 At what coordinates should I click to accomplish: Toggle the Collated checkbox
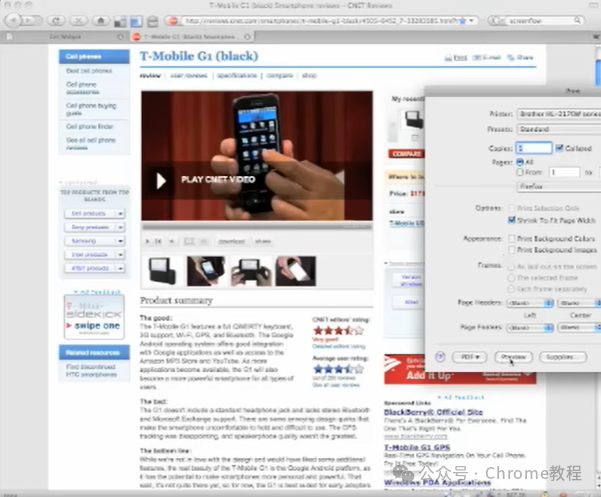[559, 148]
